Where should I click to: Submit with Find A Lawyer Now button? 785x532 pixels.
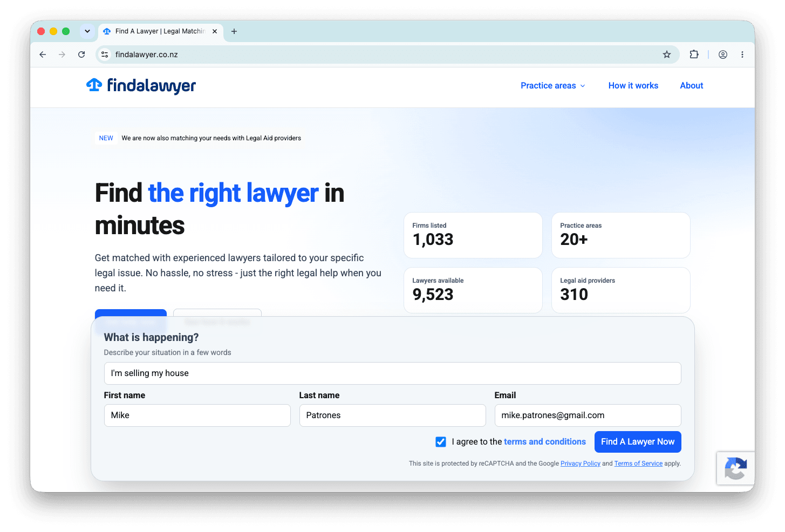(638, 442)
